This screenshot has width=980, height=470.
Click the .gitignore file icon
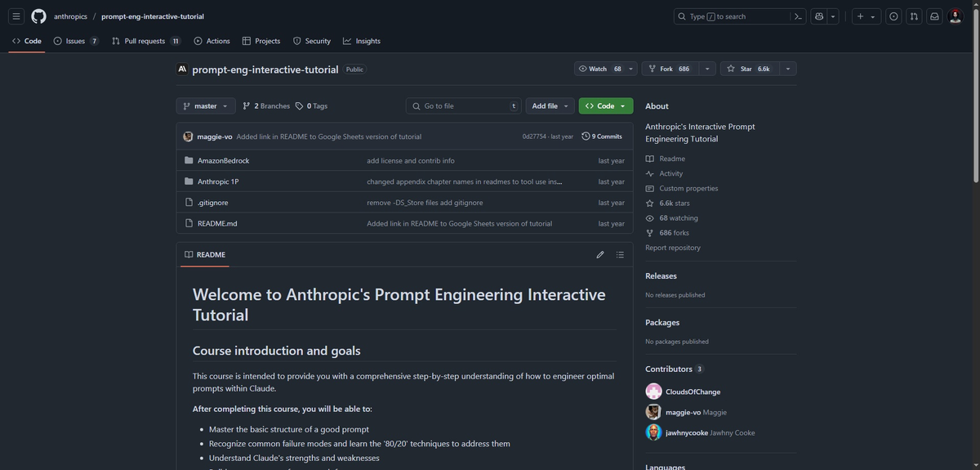189,203
